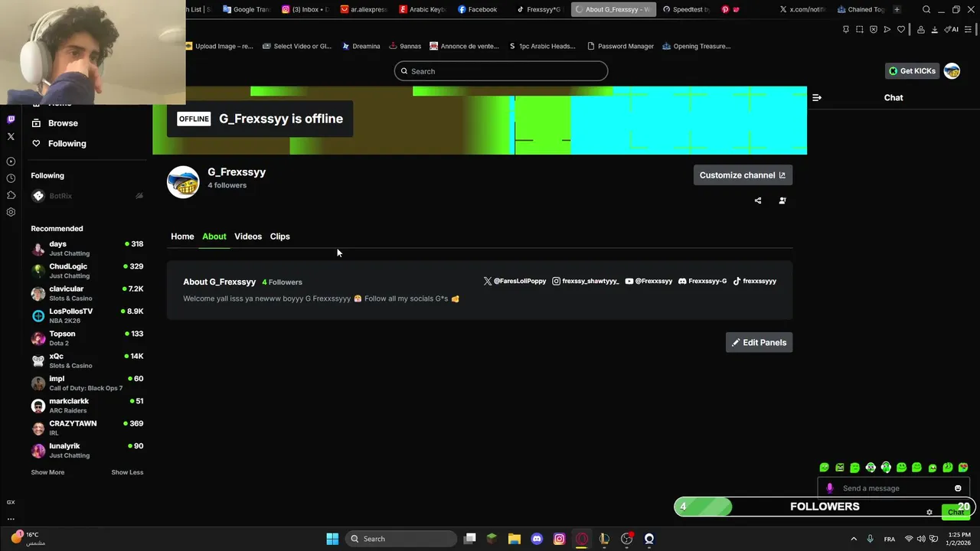The height and width of the screenshot is (551, 980).
Task: Click the Windows Start button
Action: [x=332, y=539]
